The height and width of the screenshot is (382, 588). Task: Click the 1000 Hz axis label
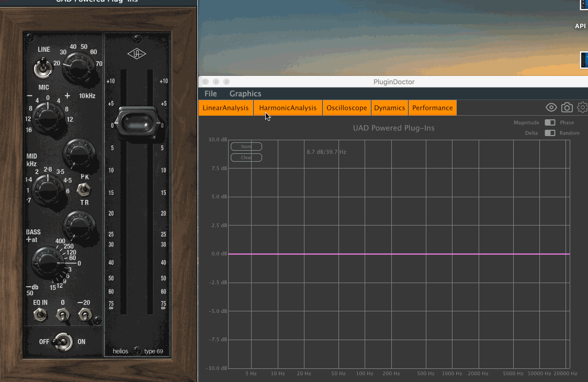click(x=452, y=374)
